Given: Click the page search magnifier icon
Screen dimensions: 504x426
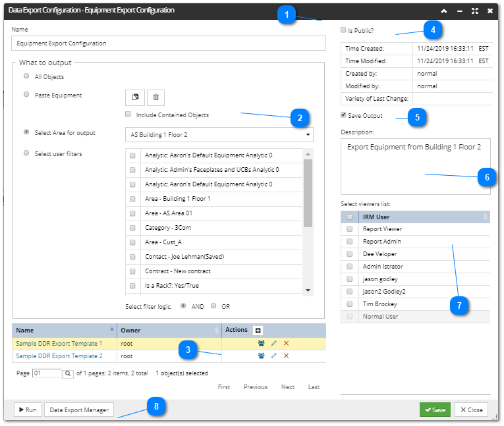Looking at the screenshot, I should 68,373.
